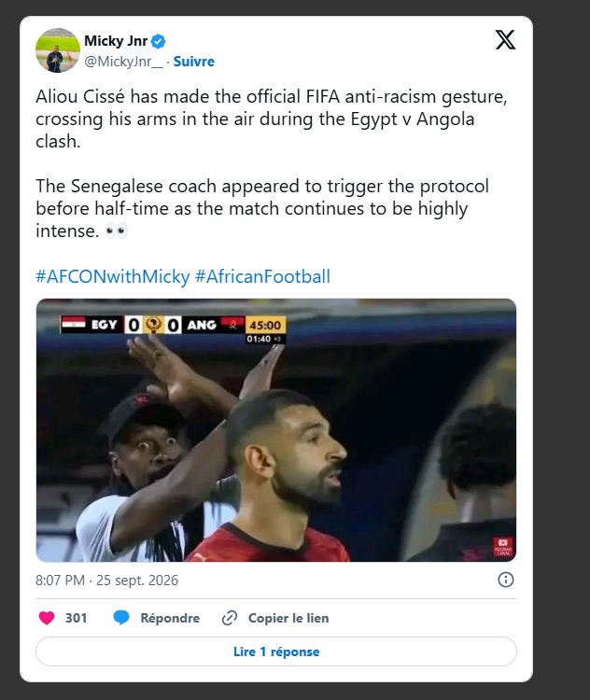The image size is (590, 700).
Task: Open the @MickyJnr__ handle
Action: pyautogui.click(x=124, y=62)
